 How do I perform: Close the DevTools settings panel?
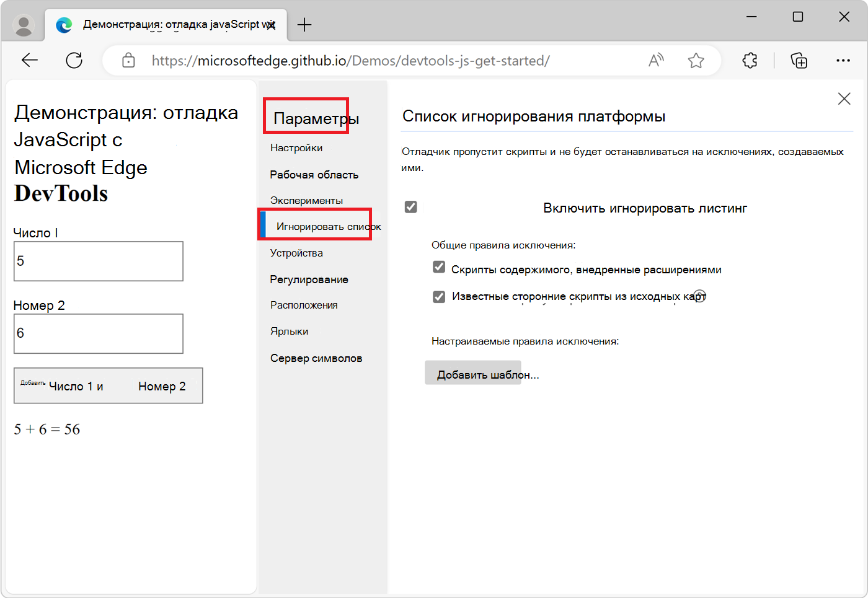(x=844, y=99)
